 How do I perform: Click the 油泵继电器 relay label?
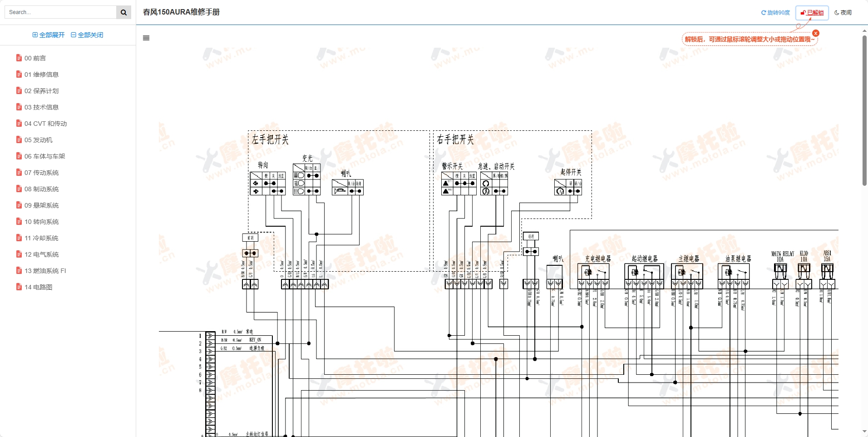[738, 258]
